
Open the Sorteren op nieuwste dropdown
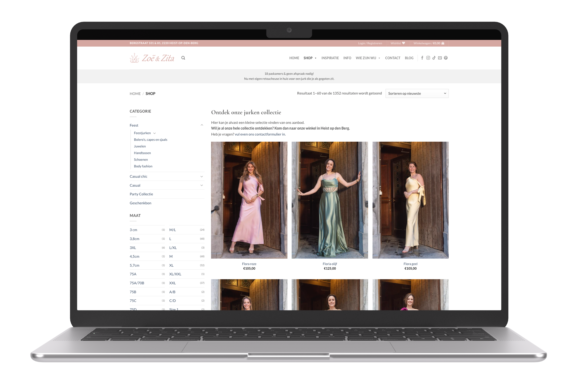417,93
